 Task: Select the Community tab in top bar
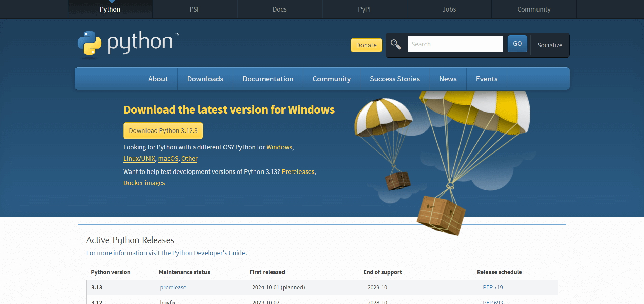click(534, 9)
